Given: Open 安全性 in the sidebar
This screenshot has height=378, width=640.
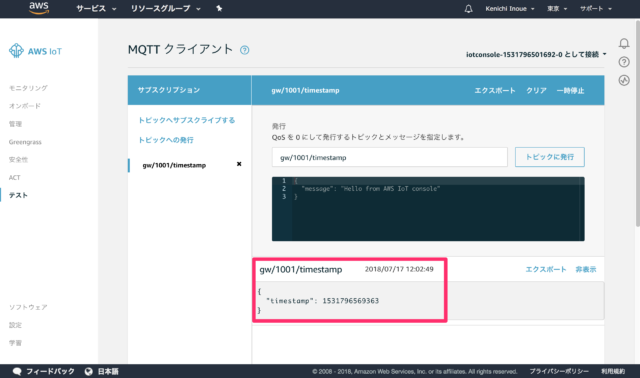Looking at the screenshot, I should point(18,160).
